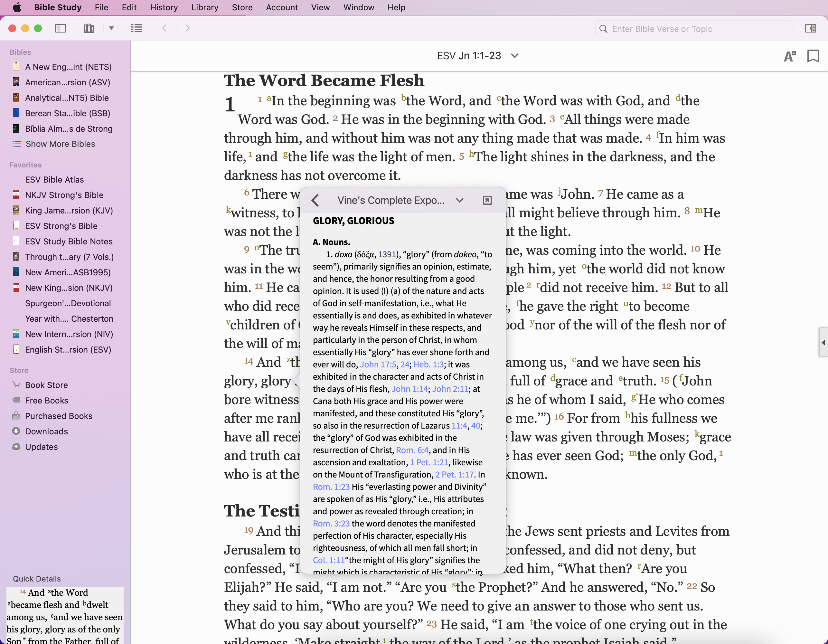Viewport: 828px width, 644px height.
Task: Toggle the left sidebar panel icon
Action: [x=61, y=28]
